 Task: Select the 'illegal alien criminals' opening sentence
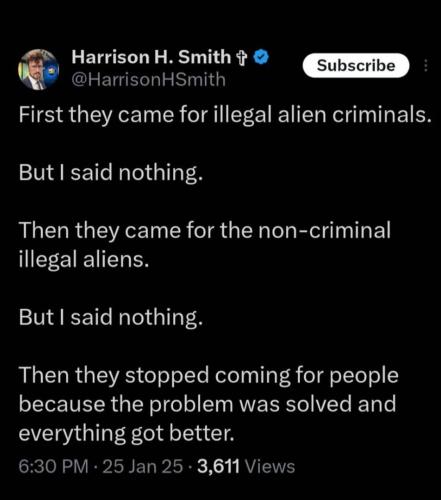coord(225,115)
